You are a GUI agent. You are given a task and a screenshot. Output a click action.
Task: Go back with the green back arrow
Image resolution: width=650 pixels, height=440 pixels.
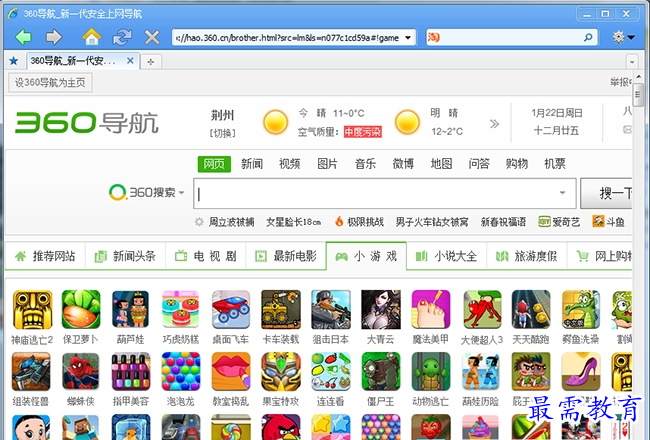(x=23, y=37)
